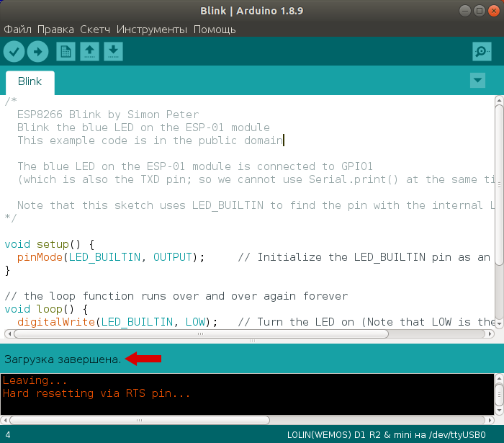
Task: Click the editor vertical scrollbar thumb
Action: [x=499, y=185]
